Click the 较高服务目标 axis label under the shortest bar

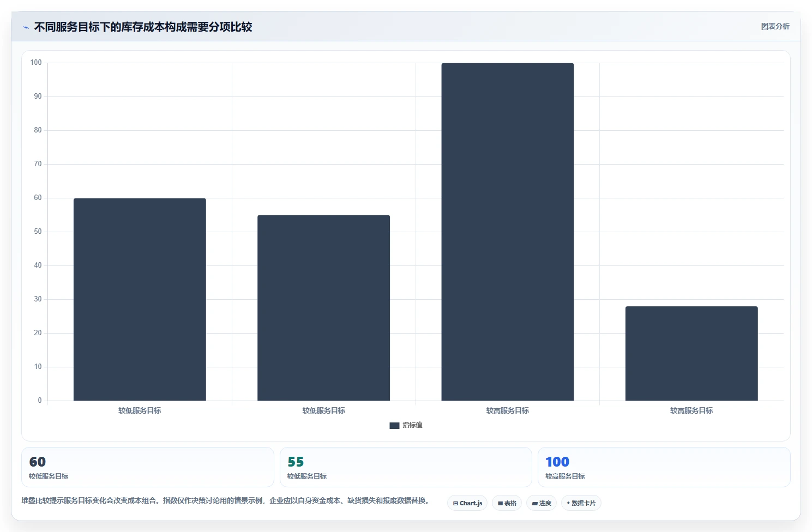[691, 410]
